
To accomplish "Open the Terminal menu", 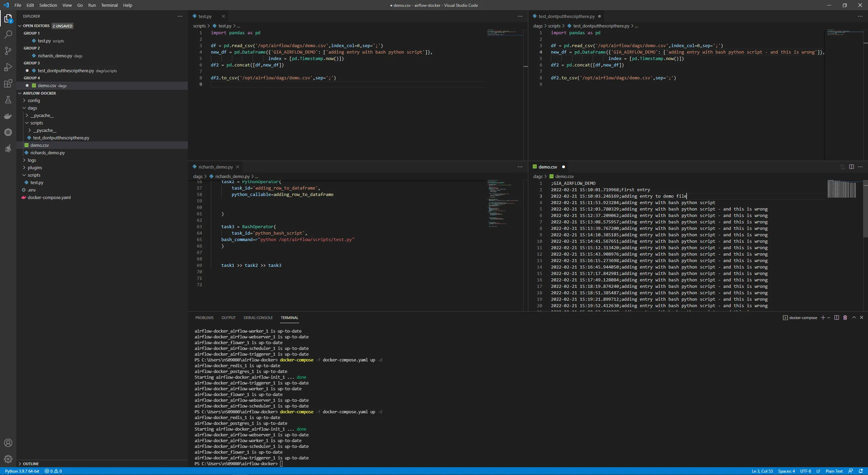I will click(x=109, y=5).
